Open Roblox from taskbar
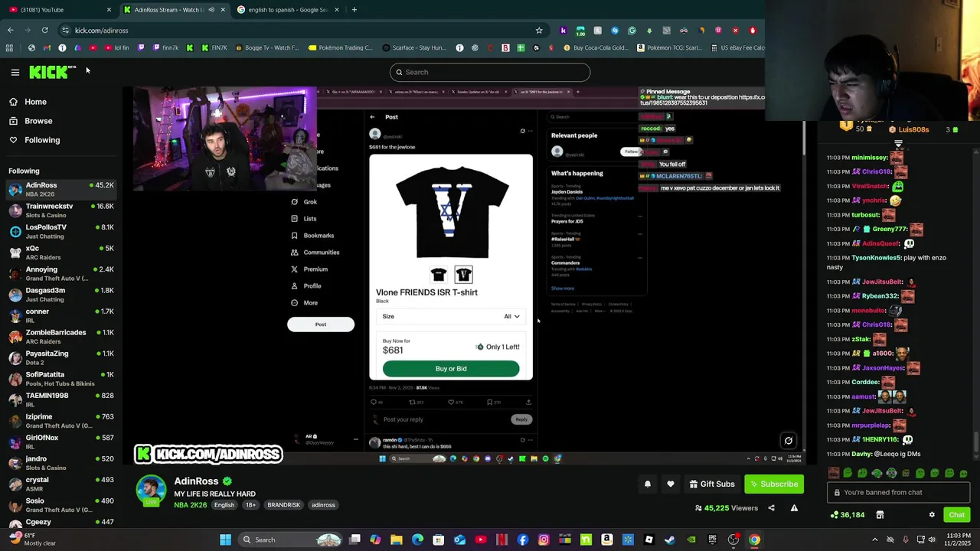The image size is (980, 551). click(648, 540)
